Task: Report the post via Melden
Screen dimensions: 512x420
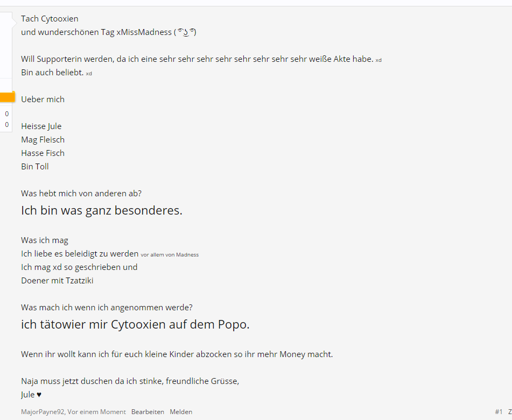Action: coord(181,412)
